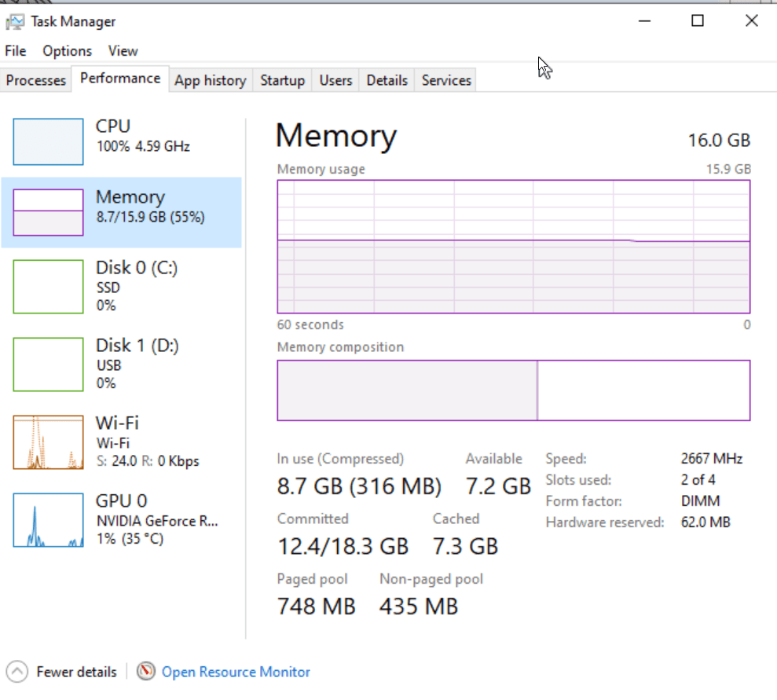Click the '7.2 GB' available value
This screenshot has width=777, height=700.
[498, 486]
